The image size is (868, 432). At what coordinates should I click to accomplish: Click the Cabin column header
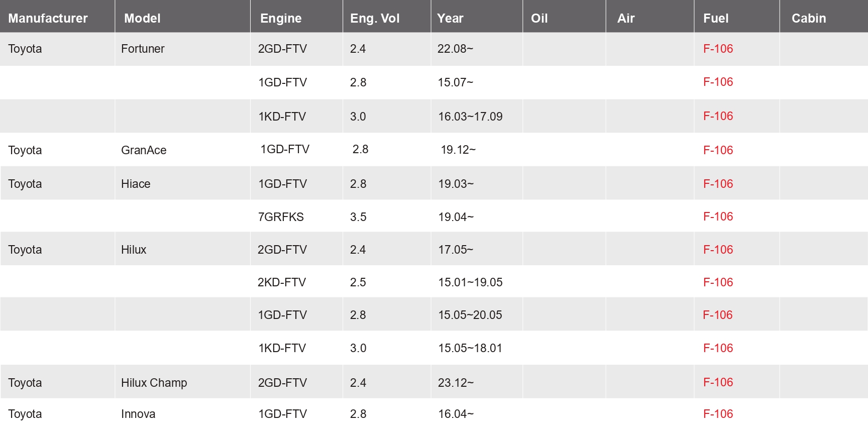pyautogui.click(x=809, y=18)
